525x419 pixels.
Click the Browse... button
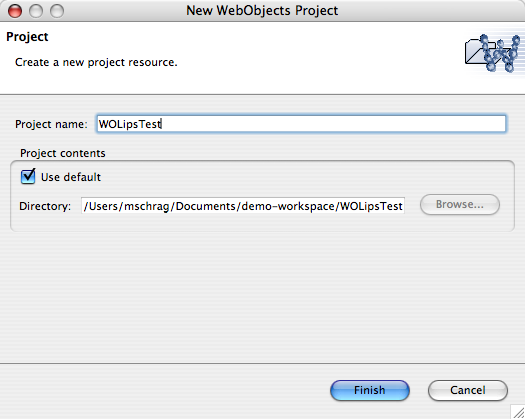pyautogui.click(x=460, y=204)
